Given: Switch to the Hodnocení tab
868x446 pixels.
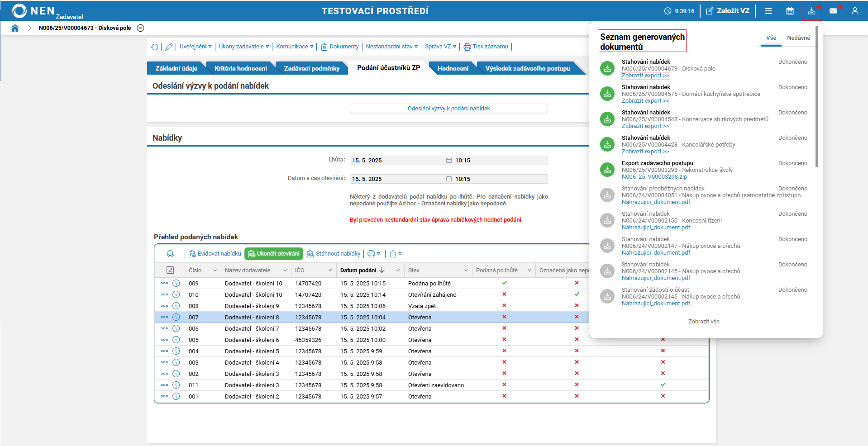Looking at the screenshot, I should tap(453, 68).
